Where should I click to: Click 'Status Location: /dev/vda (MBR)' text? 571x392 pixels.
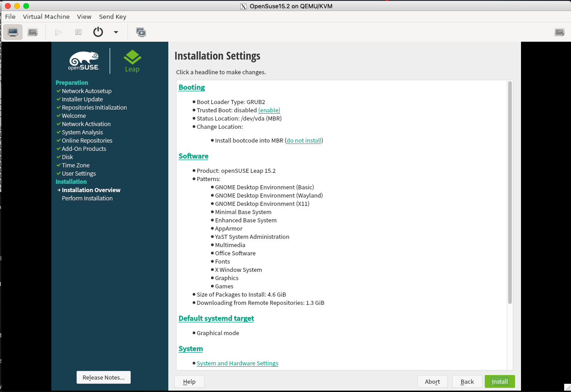click(x=239, y=118)
